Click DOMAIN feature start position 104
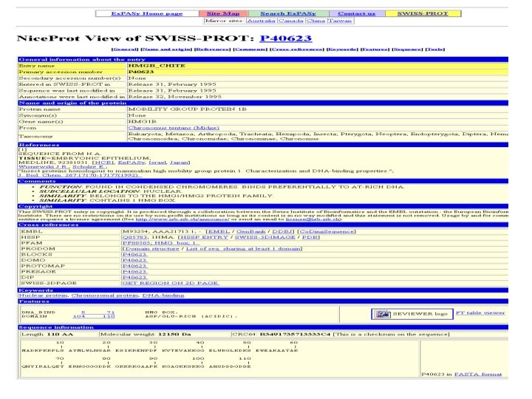The width and height of the screenshot is (532, 399). pyautogui.click(x=79, y=316)
